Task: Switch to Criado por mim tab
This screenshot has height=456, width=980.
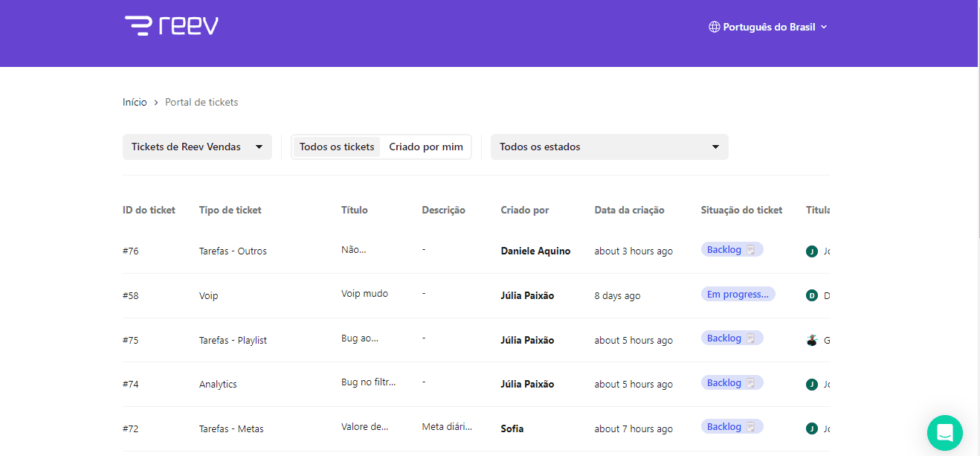Action: [426, 147]
